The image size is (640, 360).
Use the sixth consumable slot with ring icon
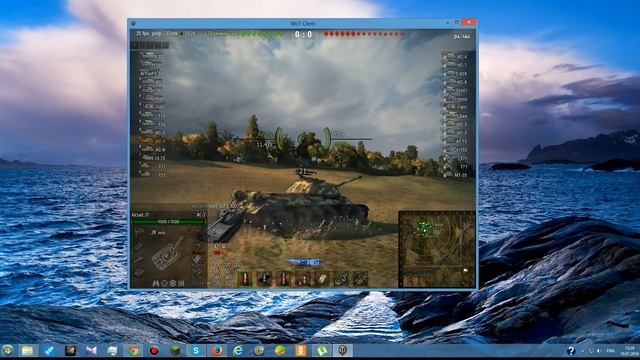click(341, 278)
